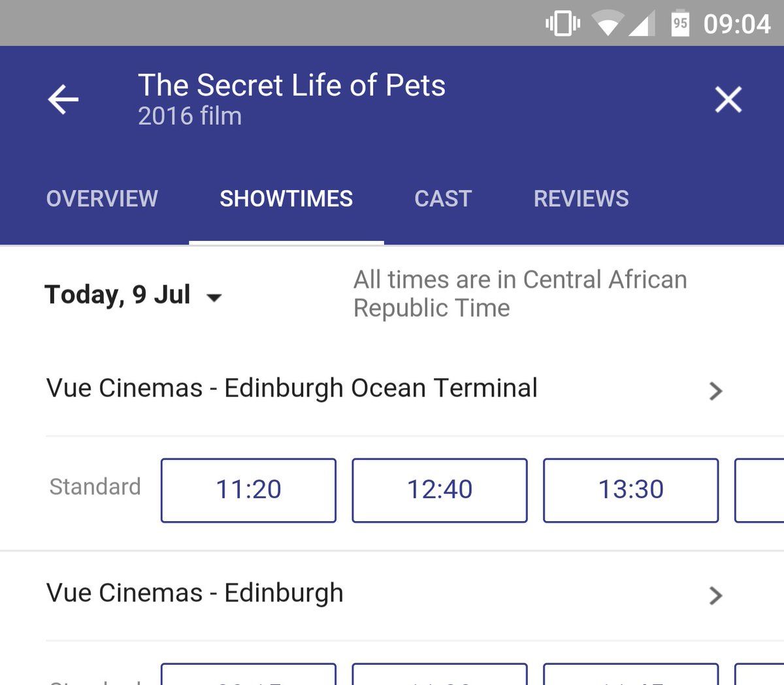Open Vue Cinemas - Edinburgh Ocean Terminal listing

[292, 389]
